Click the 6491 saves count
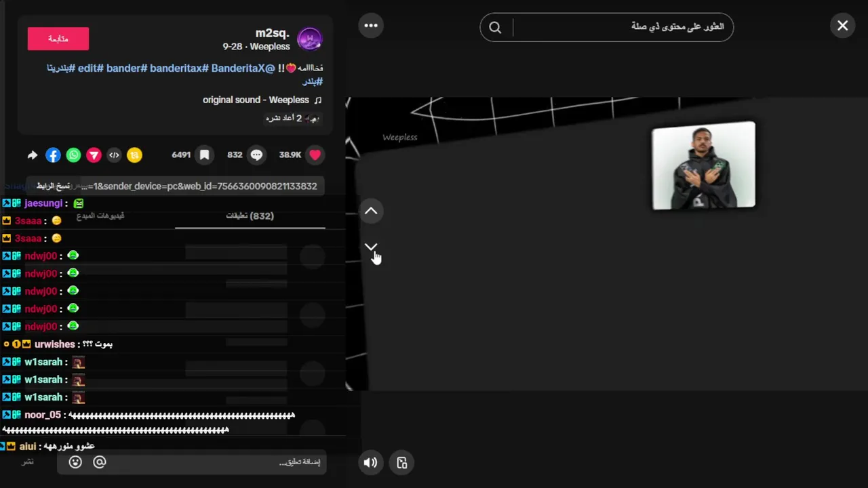Screen dimensions: 868x488 (181, 155)
